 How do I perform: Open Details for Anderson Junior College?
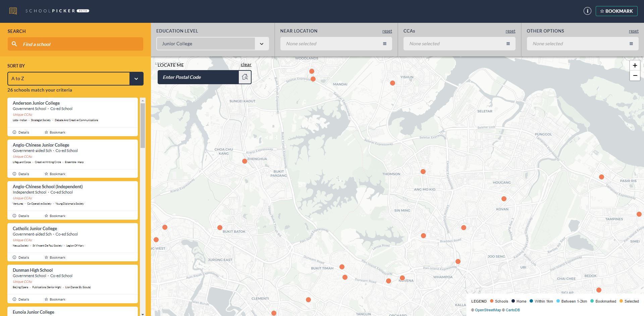coord(21,132)
